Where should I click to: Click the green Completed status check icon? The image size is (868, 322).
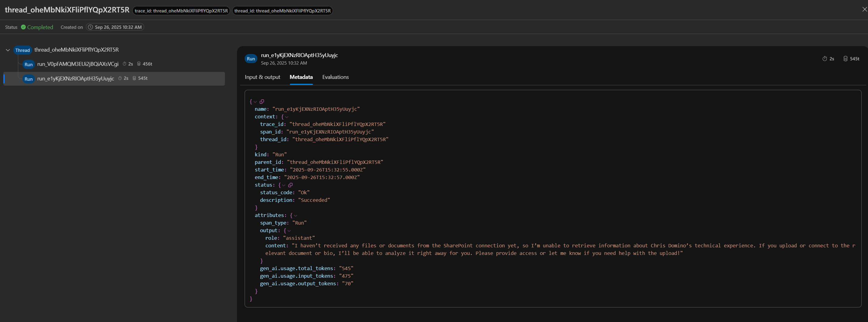23,27
